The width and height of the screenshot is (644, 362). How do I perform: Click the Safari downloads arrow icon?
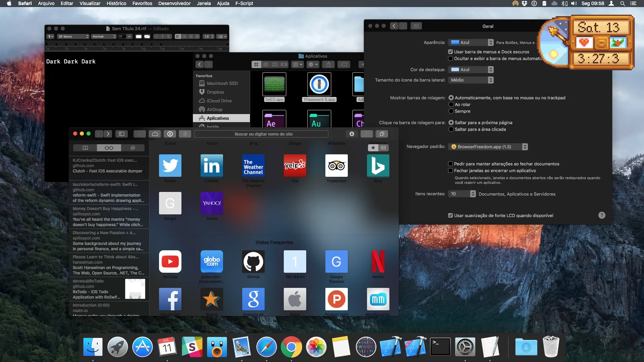(x=352, y=134)
